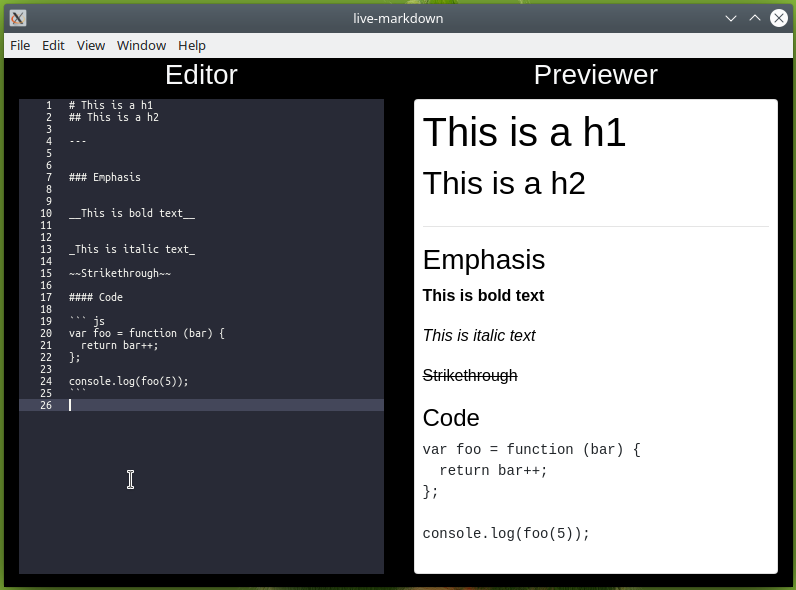
Task: Open the Window menu
Action: pyautogui.click(x=141, y=46)
